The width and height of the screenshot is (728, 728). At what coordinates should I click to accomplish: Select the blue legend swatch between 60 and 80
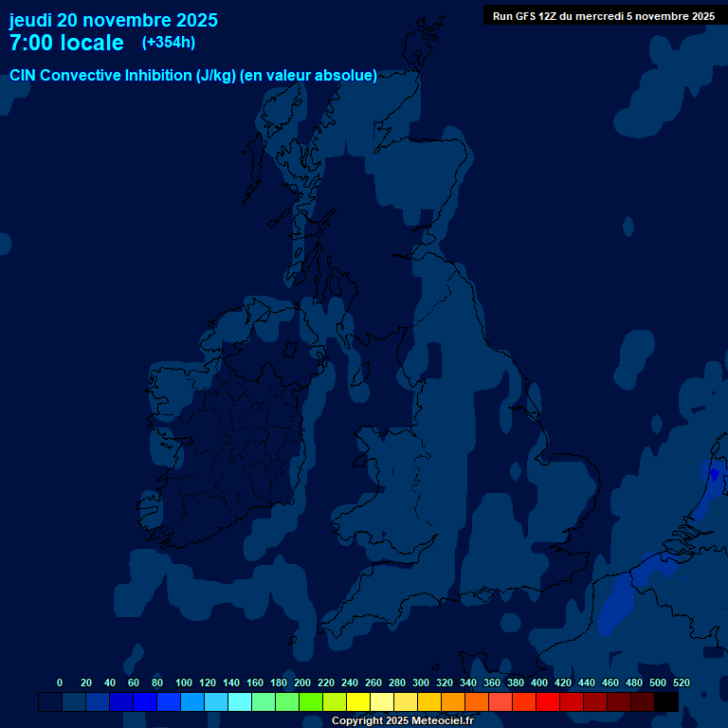145,702
